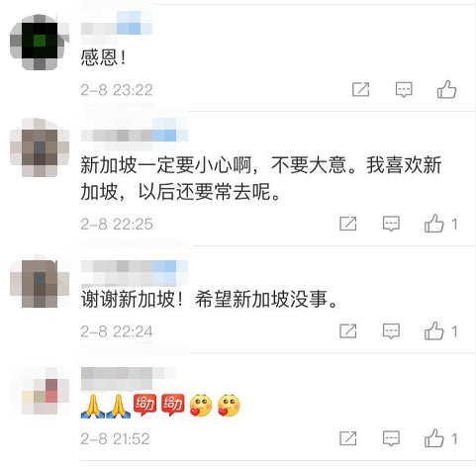
Task: Like the praying hands emoji comment
Action: coord(434,438)
